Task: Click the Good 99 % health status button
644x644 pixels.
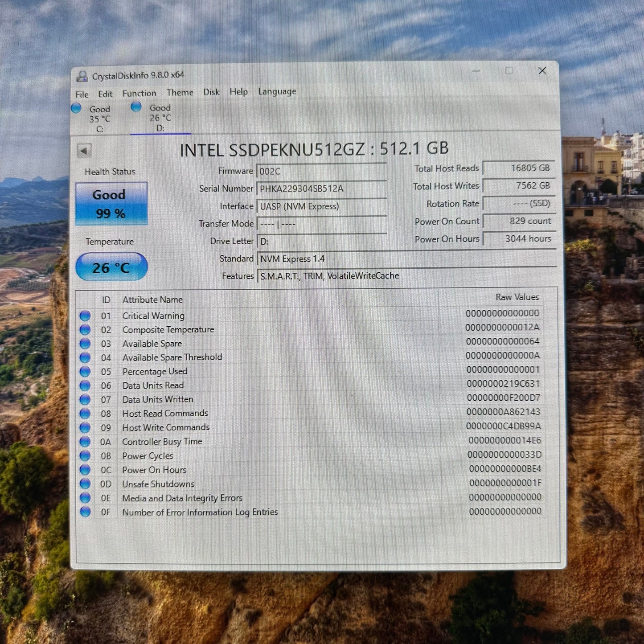Action: point(111,204)
